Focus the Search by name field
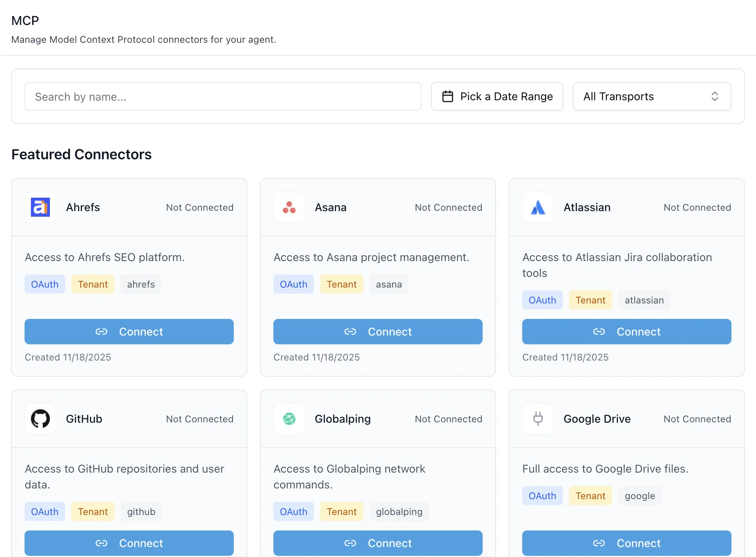The height and width of the screenshot is (557, 756). [223, 96]
